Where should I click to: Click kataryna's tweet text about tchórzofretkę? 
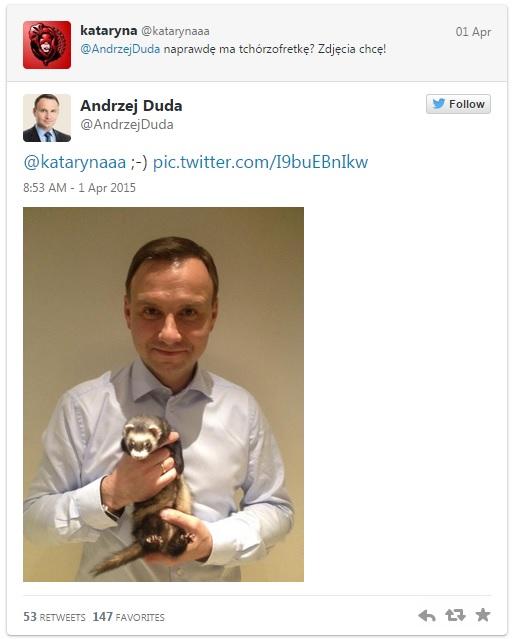click(x=275, y=49)
